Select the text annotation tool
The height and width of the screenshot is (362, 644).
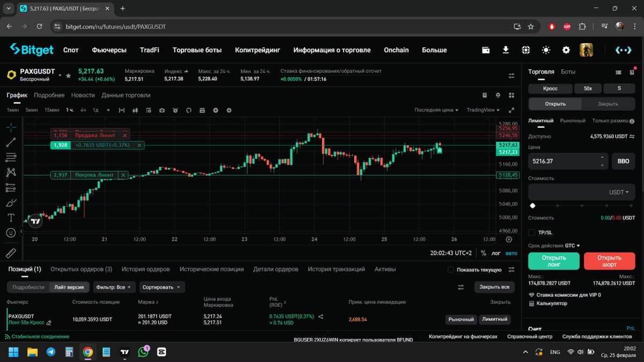11,218
